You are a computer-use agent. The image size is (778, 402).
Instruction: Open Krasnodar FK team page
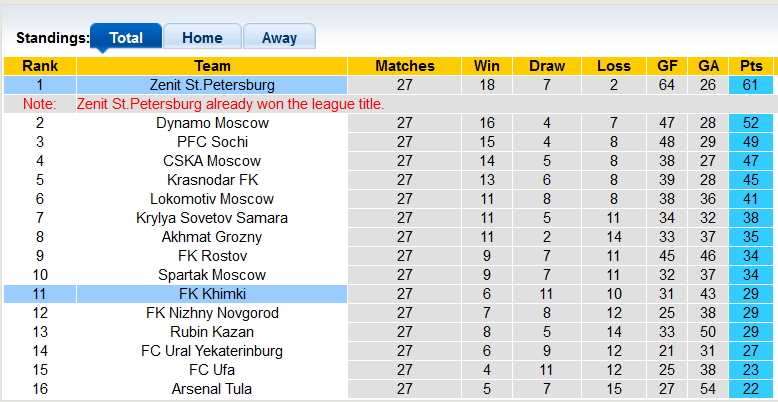tap(212, 180)
